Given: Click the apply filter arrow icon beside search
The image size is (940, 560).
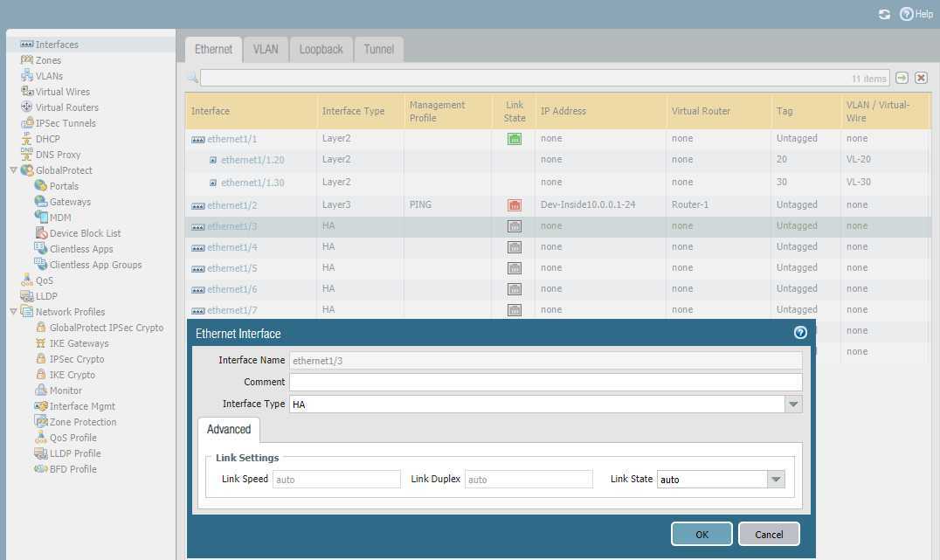Looking at the screenshot, I should [x=902, y=78].
